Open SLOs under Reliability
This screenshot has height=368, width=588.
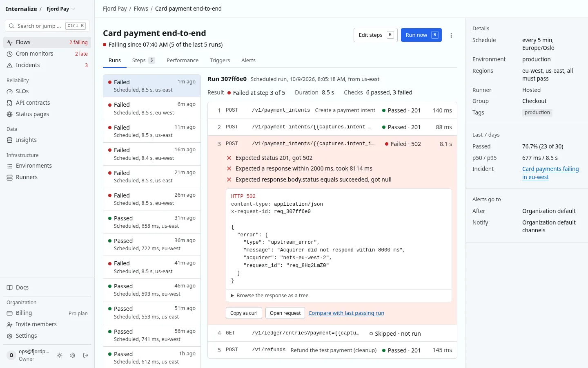47,91
